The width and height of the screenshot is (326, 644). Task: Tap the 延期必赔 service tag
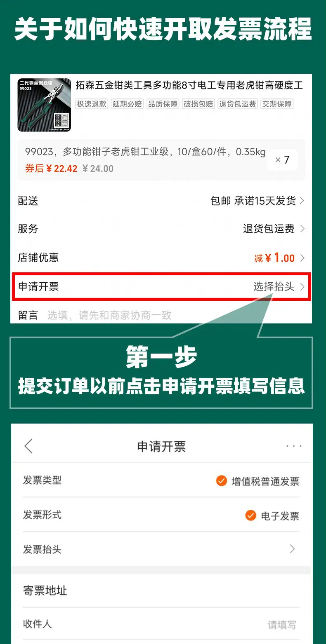click(x=127, y=104)
